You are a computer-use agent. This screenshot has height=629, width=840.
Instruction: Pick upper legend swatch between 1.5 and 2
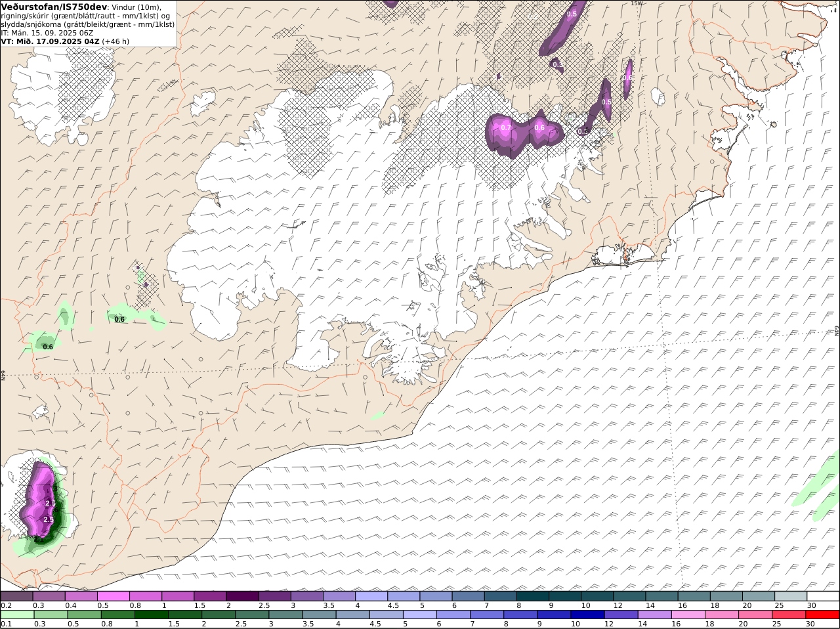click(x=210, y=596)
